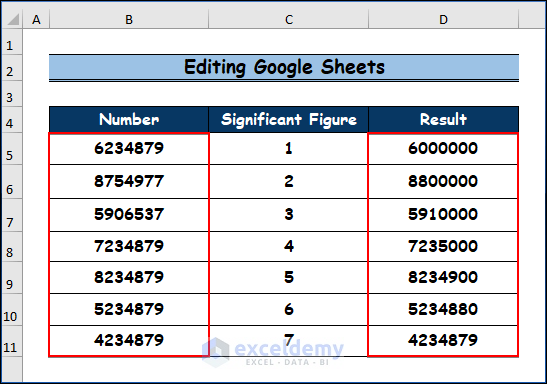Select column C header
Viewport: 547px width, 384px height.
pyautogui.click(x=289, y=19)
